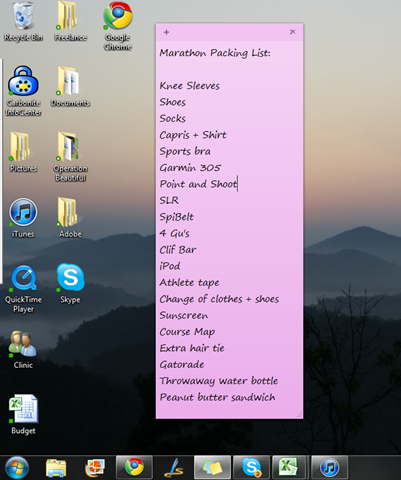Switch to Sticky Notes taskbar button
Viewport: 401px width, 480px height.
click(212, 467)
